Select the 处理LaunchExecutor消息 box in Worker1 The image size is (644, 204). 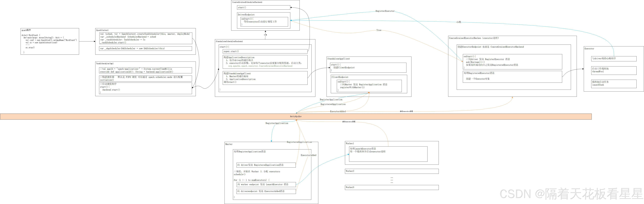[x=388, y=154]
